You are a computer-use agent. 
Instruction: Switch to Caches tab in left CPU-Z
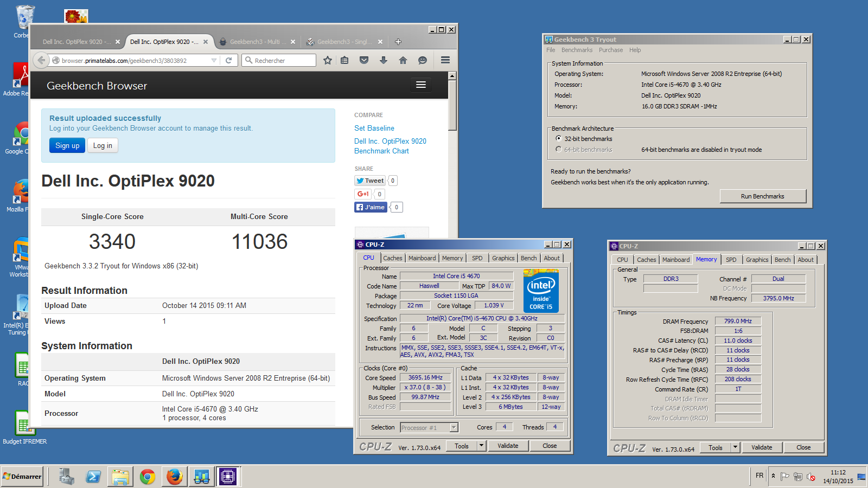[393, 258]
